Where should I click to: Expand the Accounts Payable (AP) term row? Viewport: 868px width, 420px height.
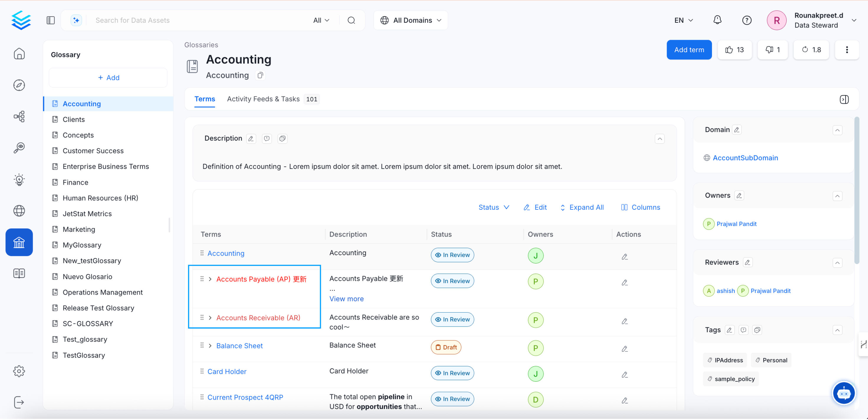[210, 279]
